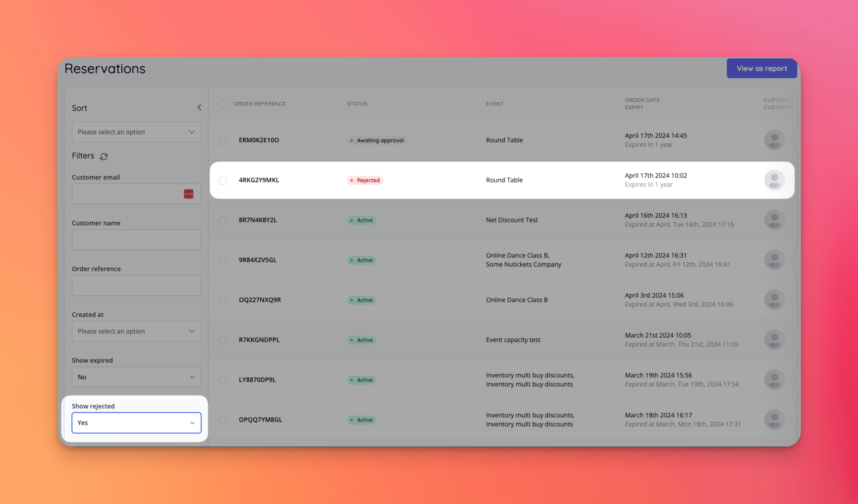
Task: Select checkbox for order 9R84X2V5GL
Action: pos(223,261)
